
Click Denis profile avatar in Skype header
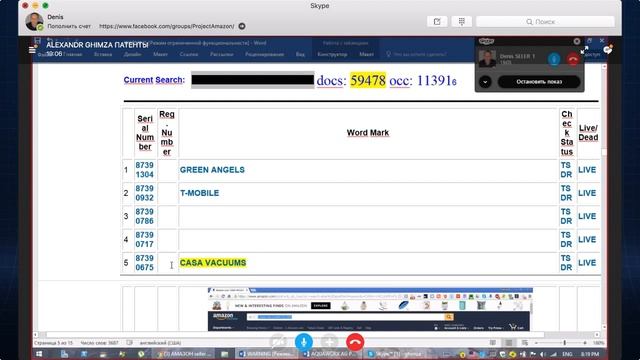(34, 21)
